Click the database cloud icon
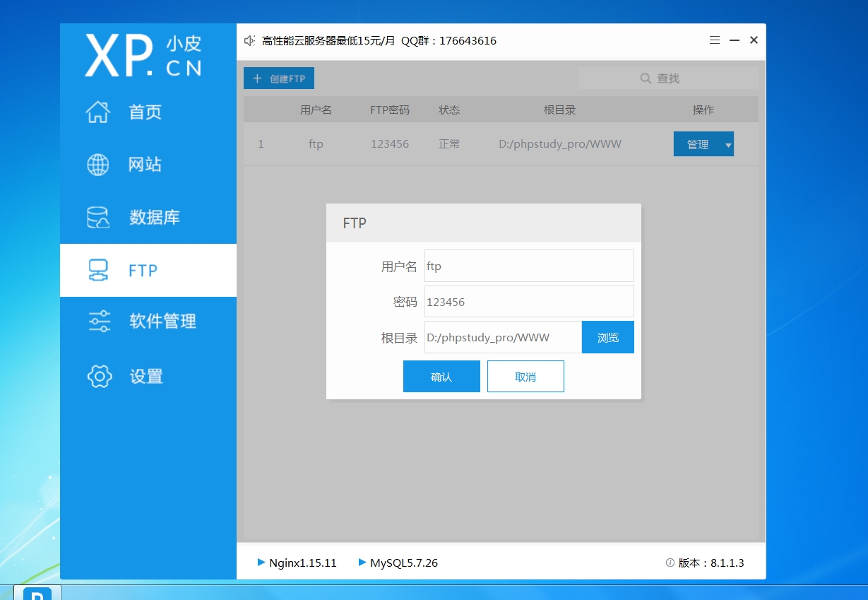Viewport: 868px width, 600px height. [98, 217]
